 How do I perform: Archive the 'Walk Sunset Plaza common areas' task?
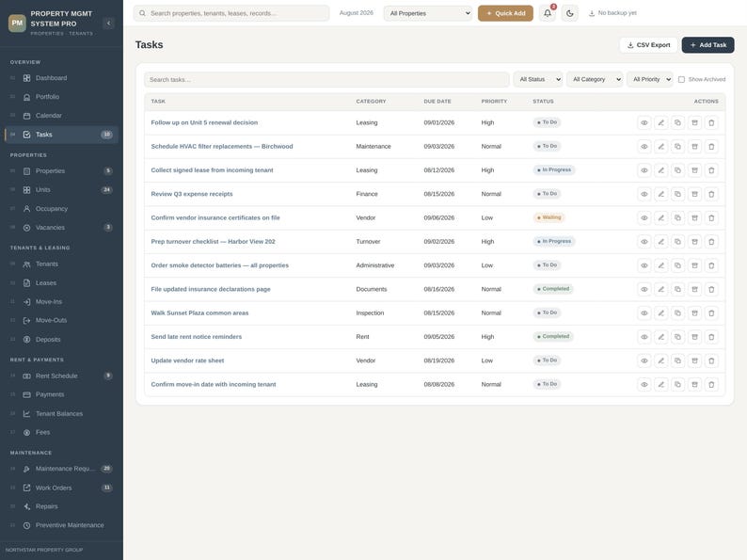coord(694,313)
